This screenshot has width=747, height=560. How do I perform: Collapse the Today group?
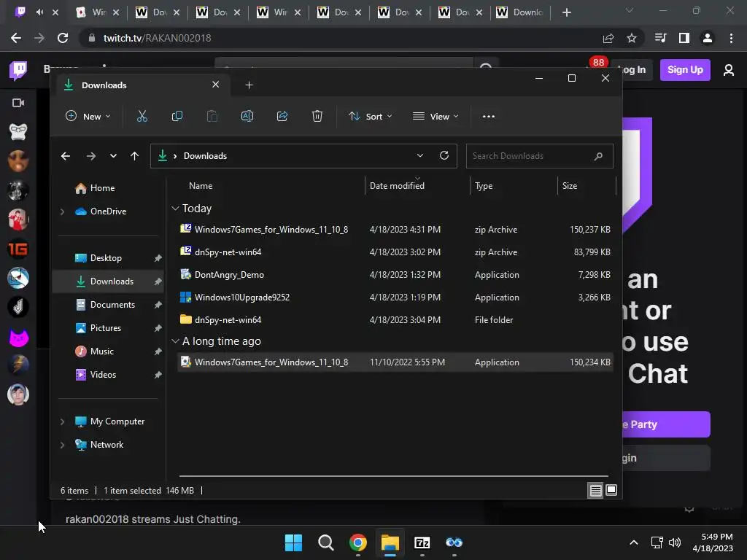pyautogui.click(x=175, y=209)
